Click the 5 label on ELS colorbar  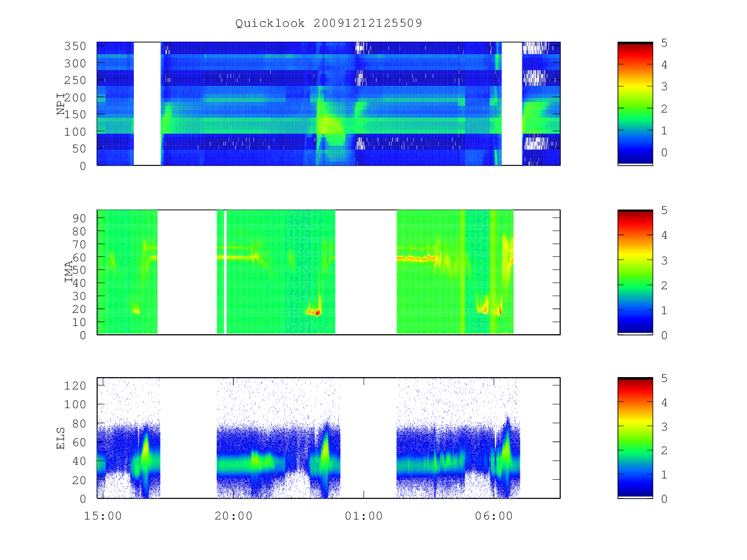pos(664,378)
